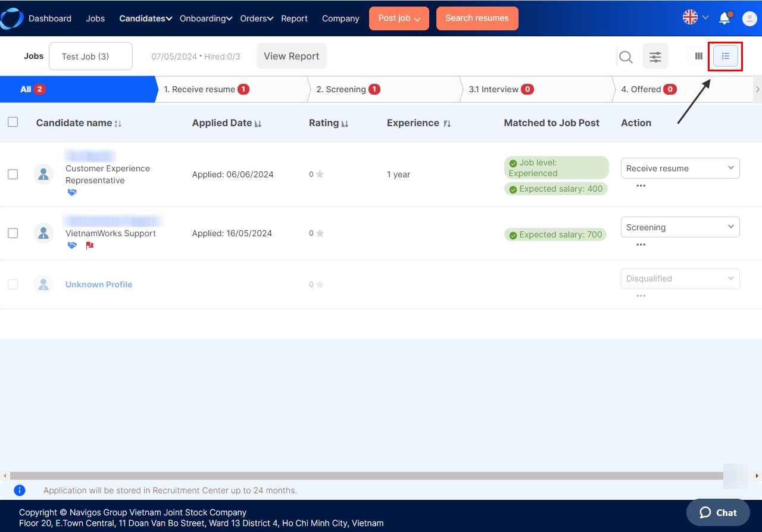Expand the Orders menu
Screen dimensions: 762x532
click(257, 18)
